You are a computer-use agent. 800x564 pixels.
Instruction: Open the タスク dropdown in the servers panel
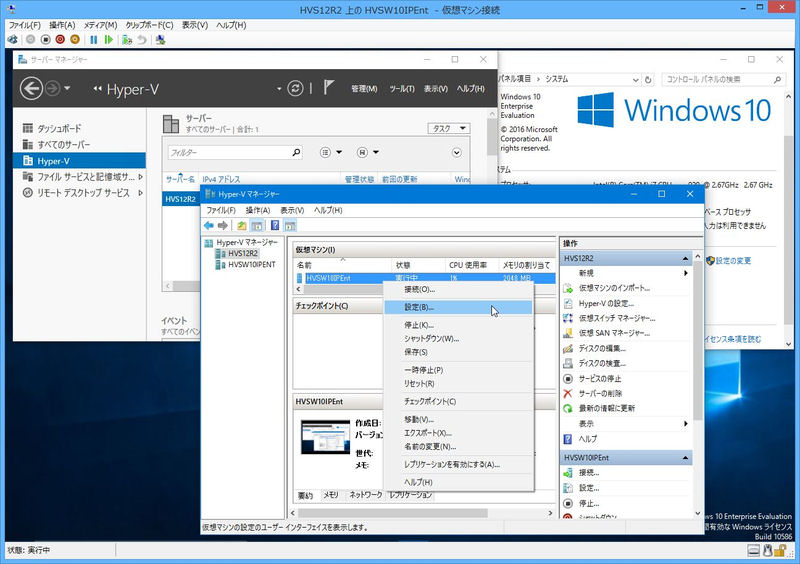(448, 128)
